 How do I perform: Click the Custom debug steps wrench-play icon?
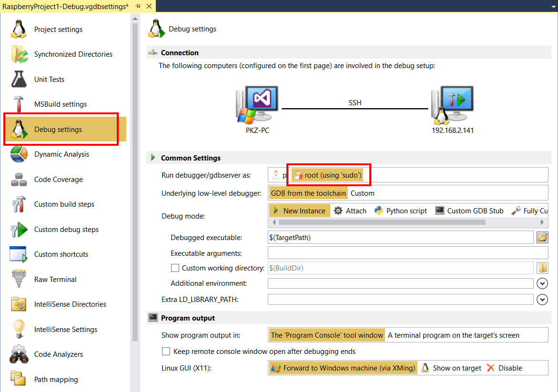(x=19, y=230)
